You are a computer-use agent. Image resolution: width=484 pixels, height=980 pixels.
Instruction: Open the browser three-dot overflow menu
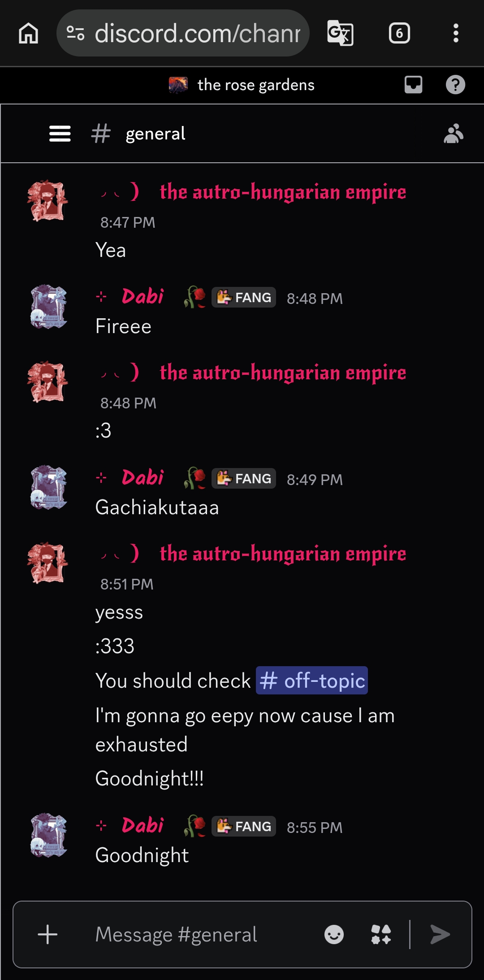pyautogui.click(x=456, y=33)
